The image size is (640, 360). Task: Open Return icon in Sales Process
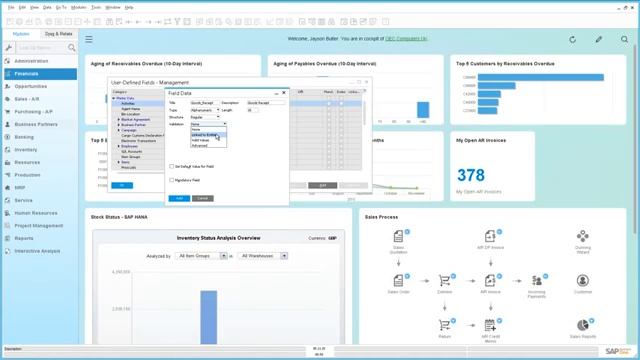[x=444, y=325]
